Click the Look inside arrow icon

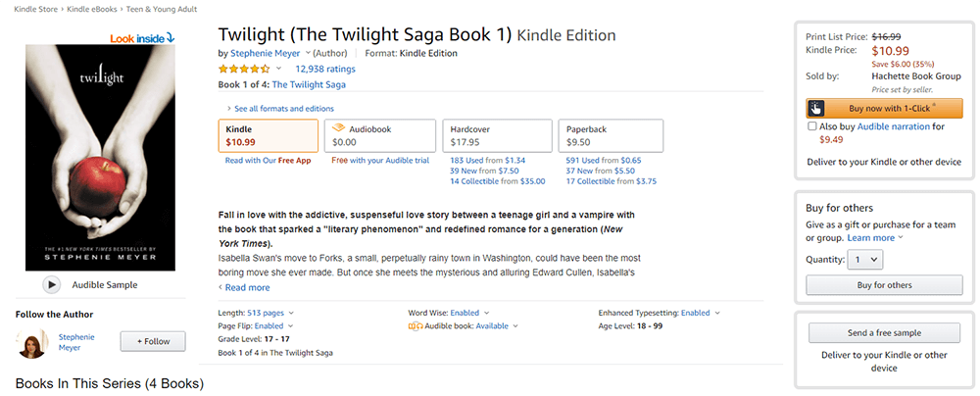[171, 36]
